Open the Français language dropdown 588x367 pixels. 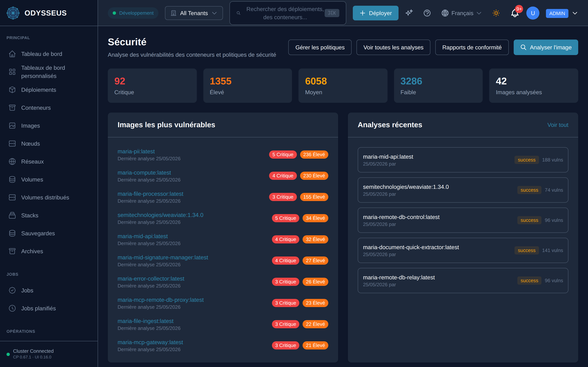(461, 13)
